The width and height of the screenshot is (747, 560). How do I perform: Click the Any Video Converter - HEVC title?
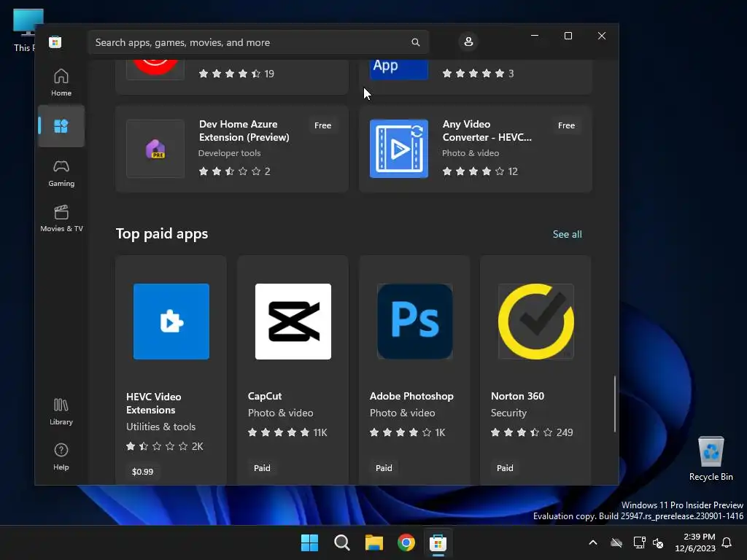487,131
